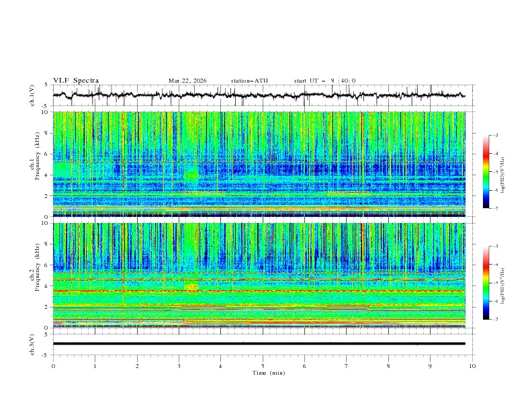The image size is (532, 411).
Task: Click the time axis tick label "8"
Action: (388, 366)
